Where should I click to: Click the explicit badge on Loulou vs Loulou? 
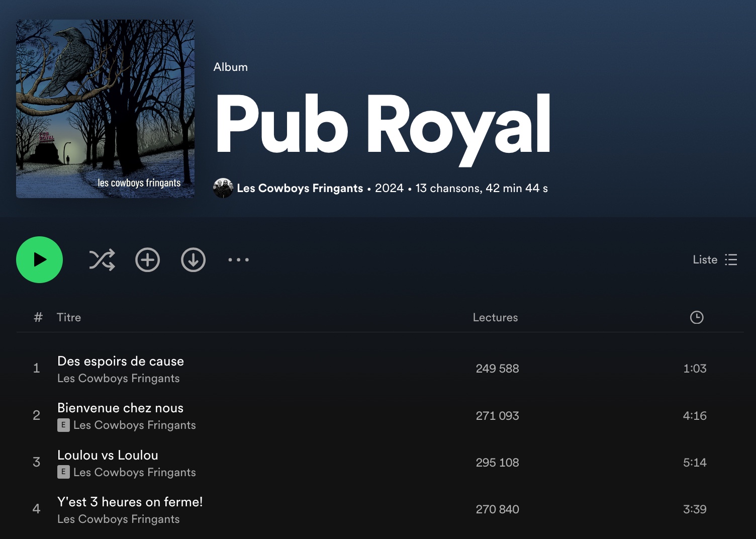point(63,472)
